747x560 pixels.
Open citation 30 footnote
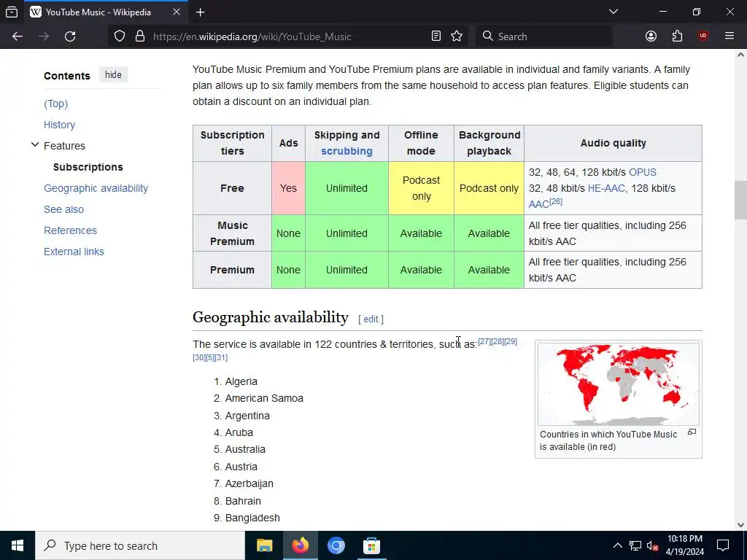[198, 357]
